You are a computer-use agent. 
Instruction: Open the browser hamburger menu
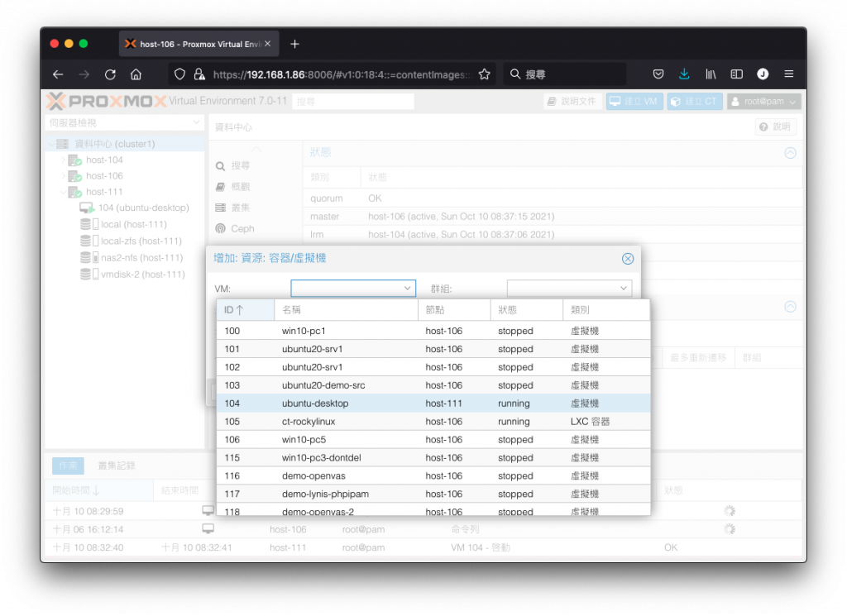(788, 74)
